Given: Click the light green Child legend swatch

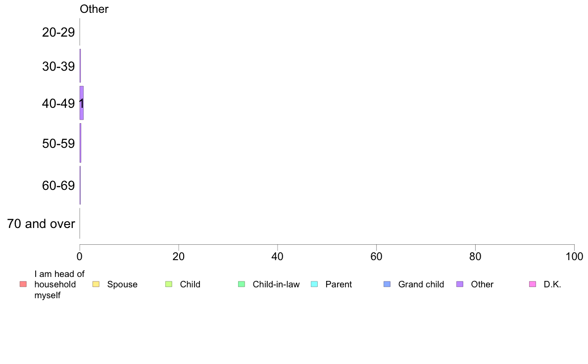Looking at the screenshot, I should (x=169, y=284).
